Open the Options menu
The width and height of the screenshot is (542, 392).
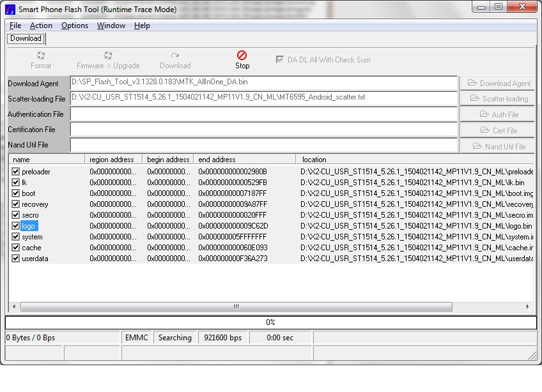pos(75,26)
